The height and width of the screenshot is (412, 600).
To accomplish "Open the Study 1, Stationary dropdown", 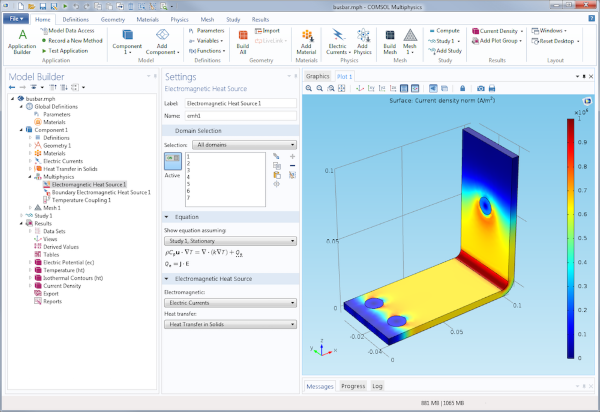I will coord(229,241).
